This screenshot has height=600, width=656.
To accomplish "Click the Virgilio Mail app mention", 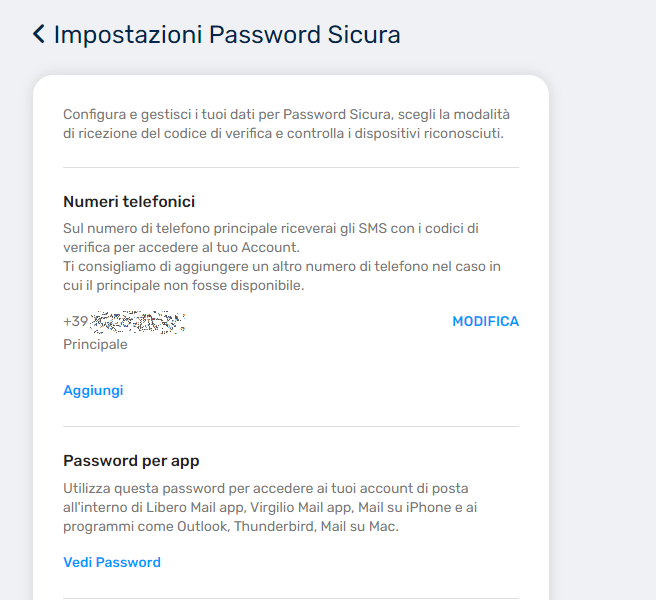I will (x=301, y=507).
